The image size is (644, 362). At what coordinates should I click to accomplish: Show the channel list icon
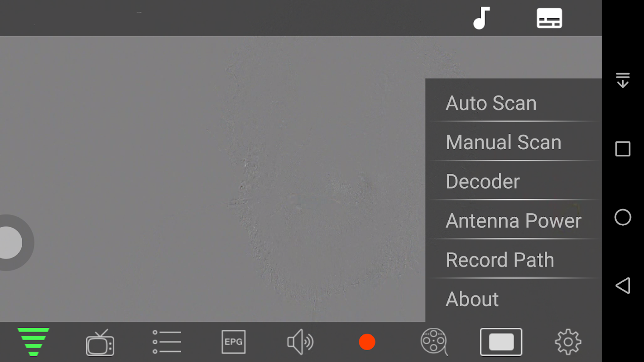[x=167, y=342]
